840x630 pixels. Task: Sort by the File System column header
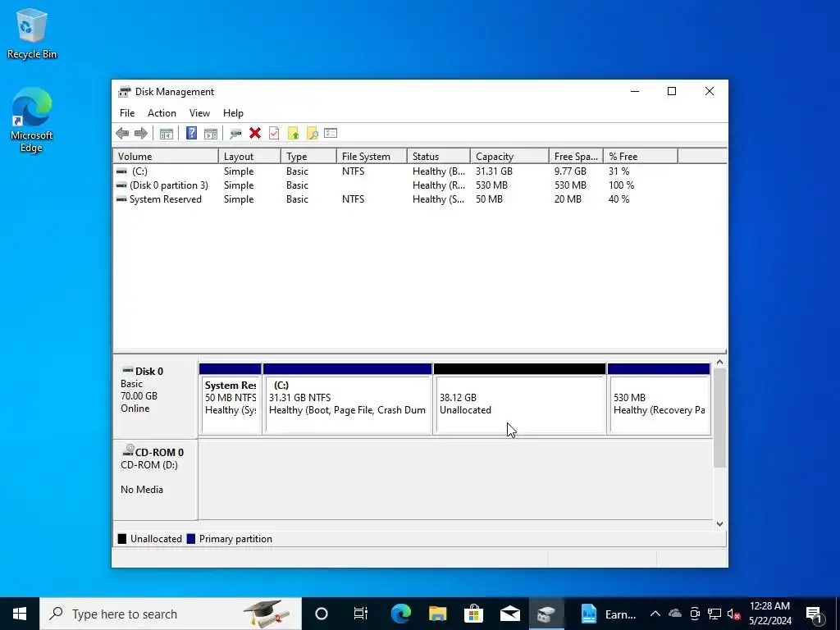[x=372, y=157]
